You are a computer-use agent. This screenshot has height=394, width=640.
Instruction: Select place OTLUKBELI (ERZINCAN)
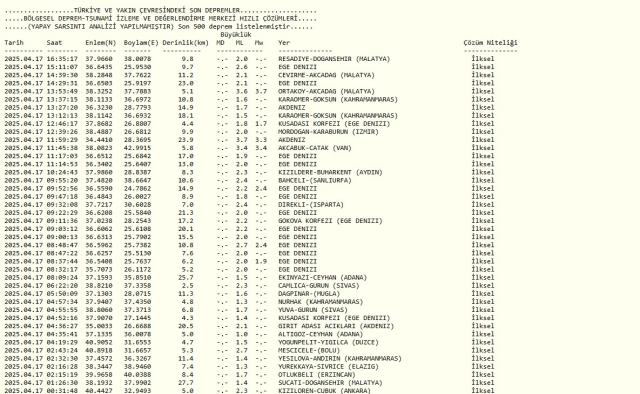click(317, 375)
